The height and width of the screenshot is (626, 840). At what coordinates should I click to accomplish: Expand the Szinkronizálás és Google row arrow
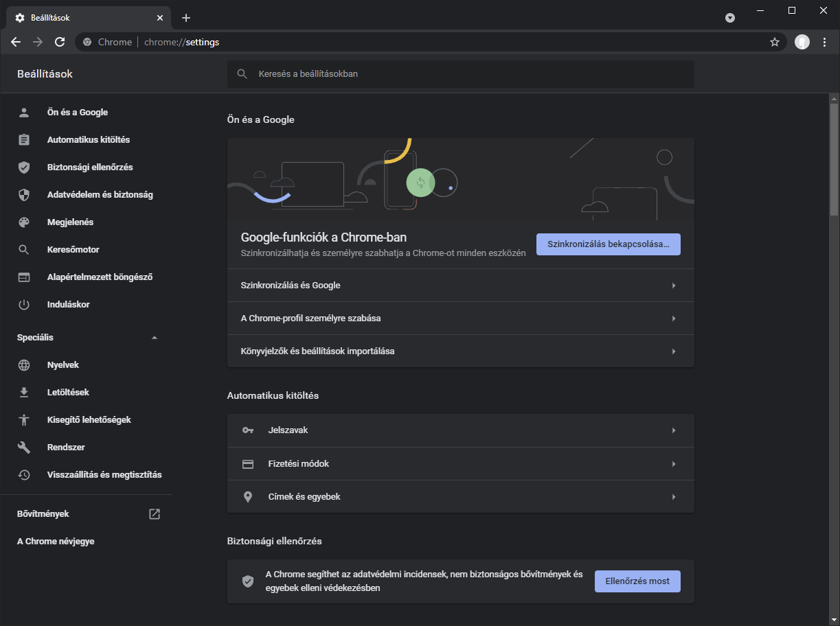click(x=674, y=286)
